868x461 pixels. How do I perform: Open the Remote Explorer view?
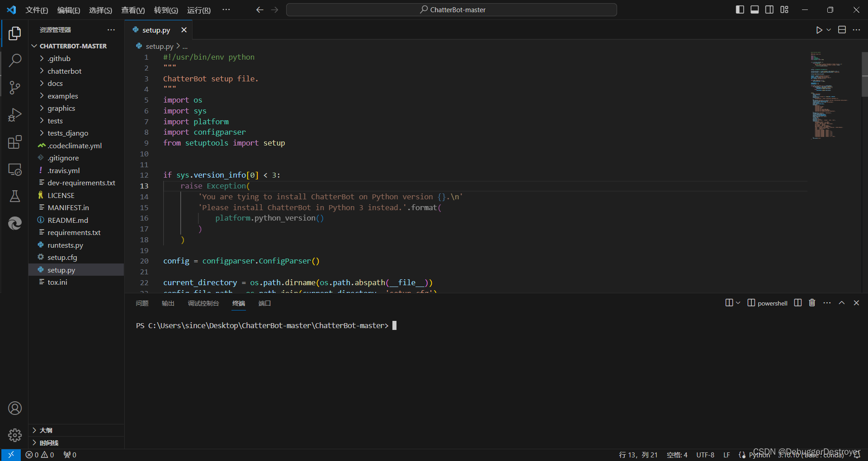(x=14, y=169)
